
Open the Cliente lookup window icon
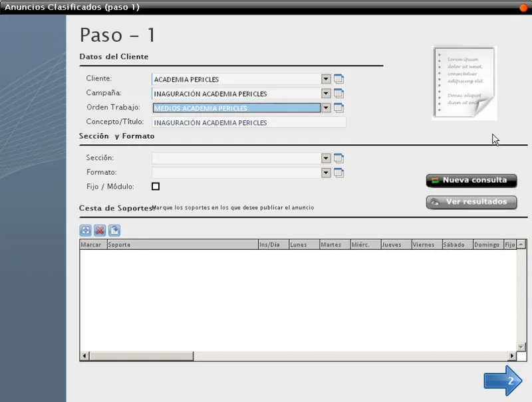click(338, 79)
